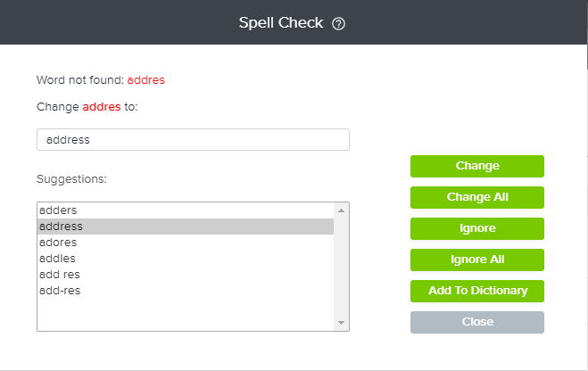588x371 pixels.
Task: Add the word to dictionary
Action: pos(476,291)
